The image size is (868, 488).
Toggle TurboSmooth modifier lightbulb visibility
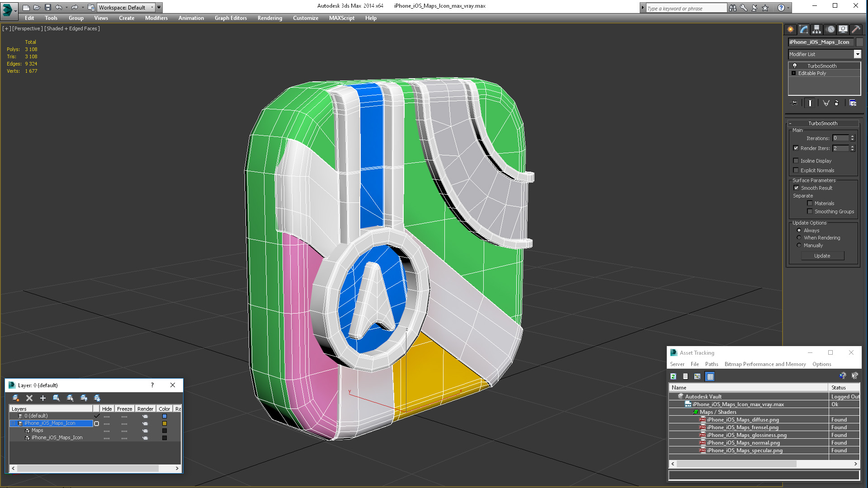[795, 66]
